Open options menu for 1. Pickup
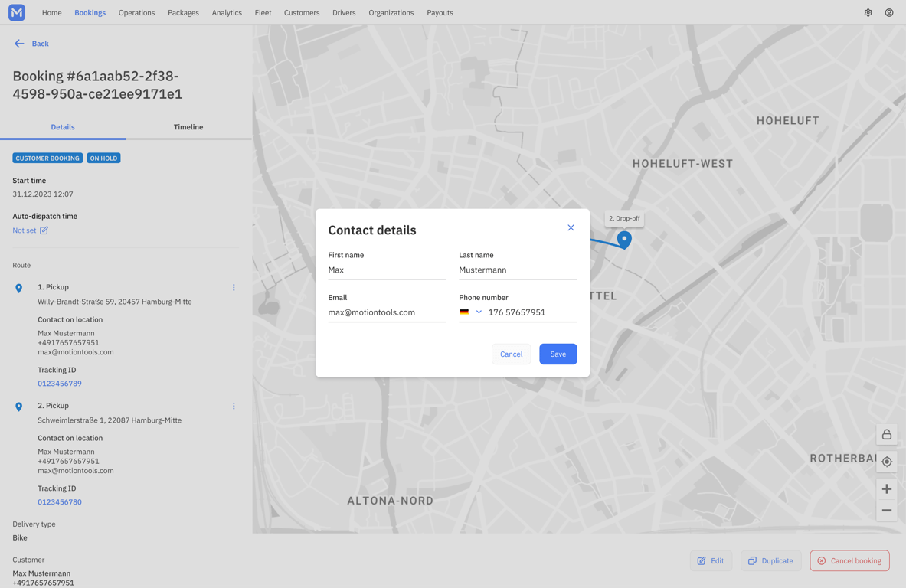The image size is (906, 588). pos(234,287)
